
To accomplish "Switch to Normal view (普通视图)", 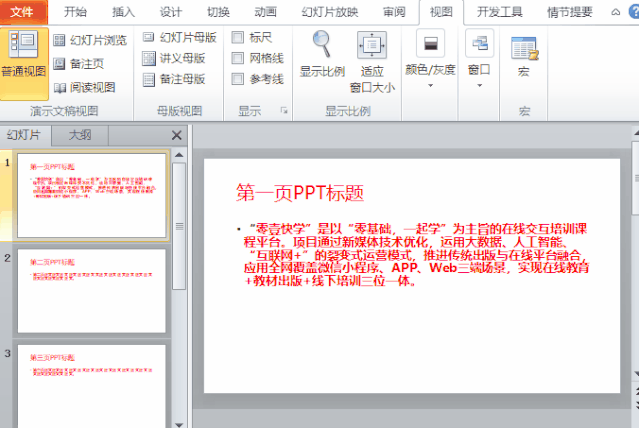I will [x=24, y=64].
